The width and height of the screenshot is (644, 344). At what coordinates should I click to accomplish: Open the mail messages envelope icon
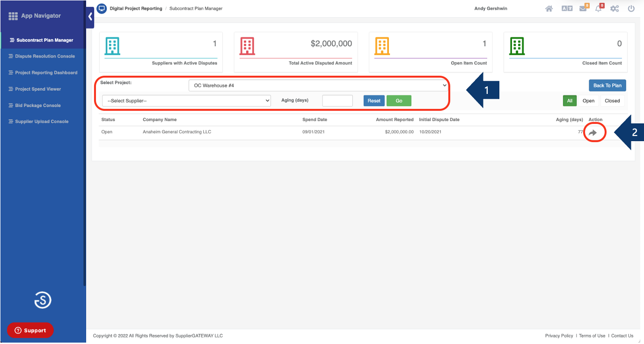[583, 8]
